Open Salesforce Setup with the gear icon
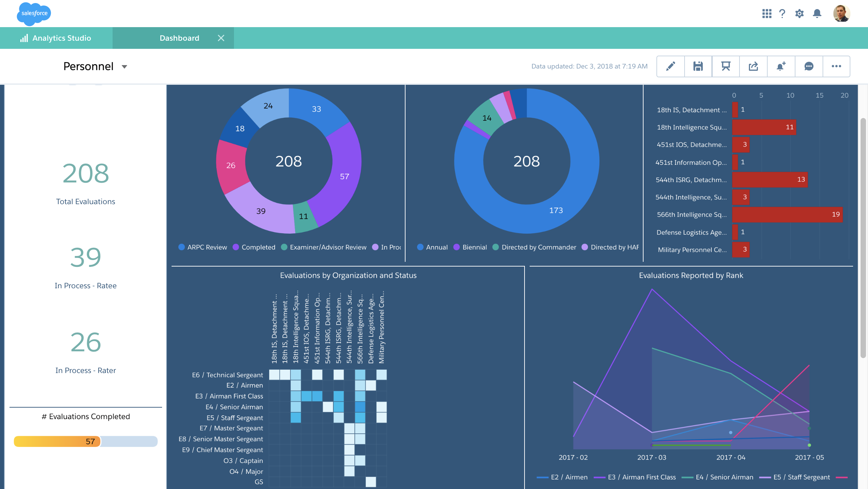 [x=799, y=14]
